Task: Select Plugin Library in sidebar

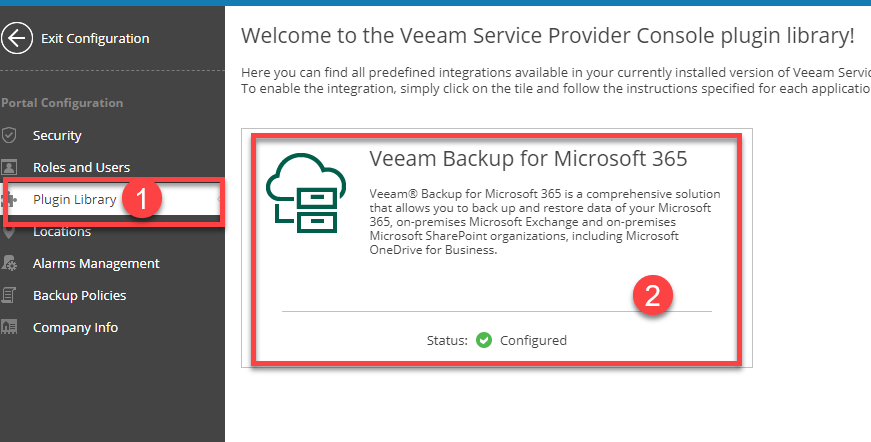Action: point(74,199)
